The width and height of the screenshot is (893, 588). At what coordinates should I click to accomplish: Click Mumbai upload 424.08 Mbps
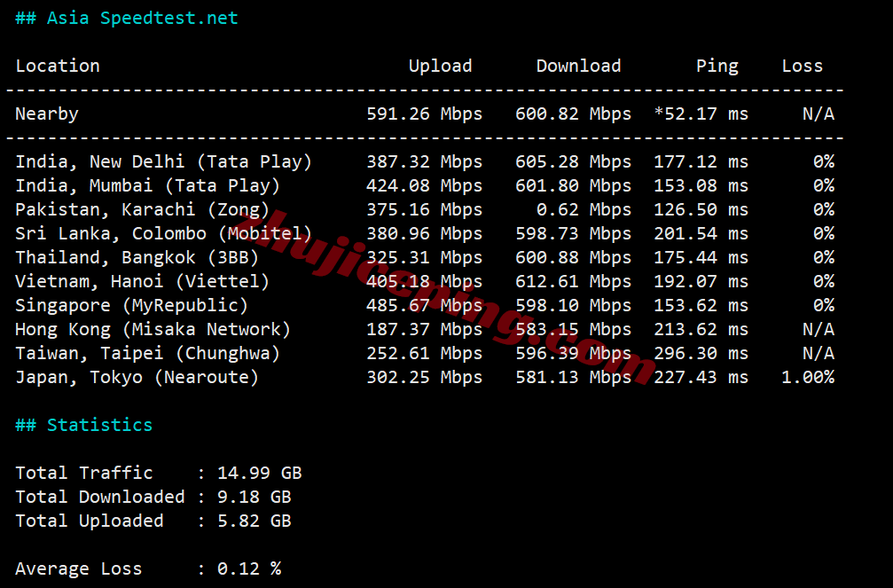424,185
